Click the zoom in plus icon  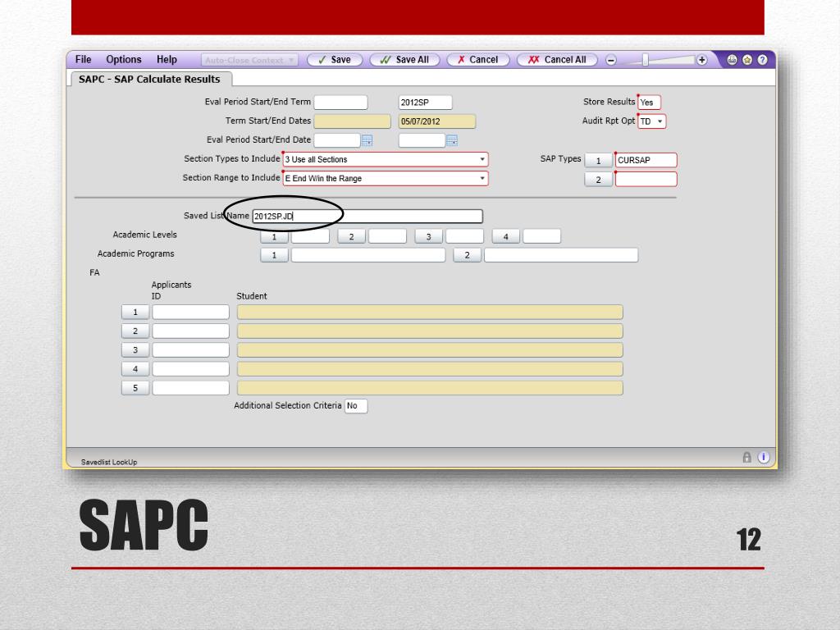702,60
